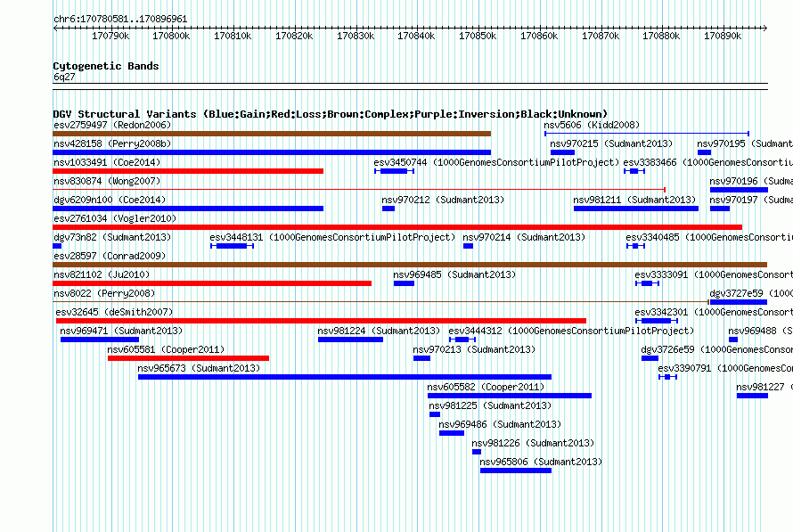
Task: Click the nsv1033491 (Coe2014) red loss bar
Action: point(188,171)
